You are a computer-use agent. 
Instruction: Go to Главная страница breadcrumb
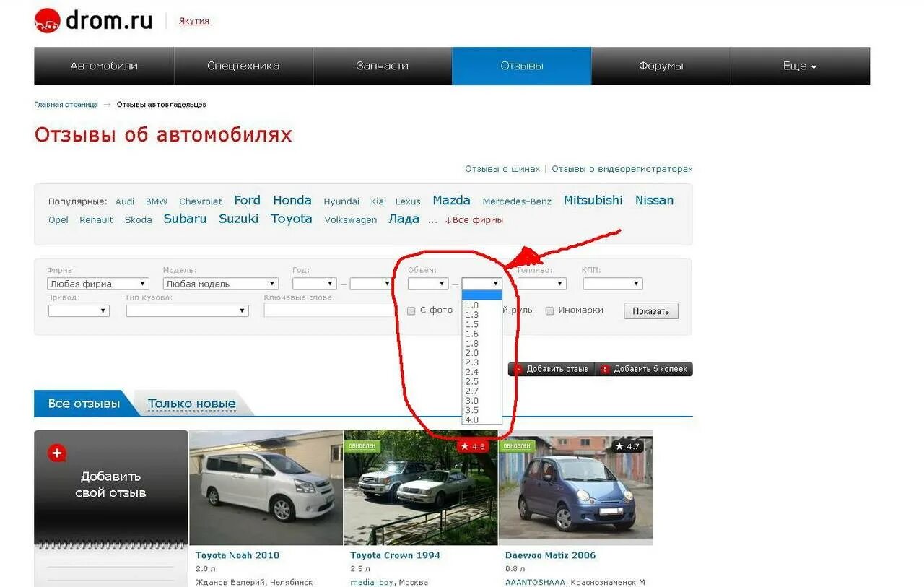click(x=66, y=105)
